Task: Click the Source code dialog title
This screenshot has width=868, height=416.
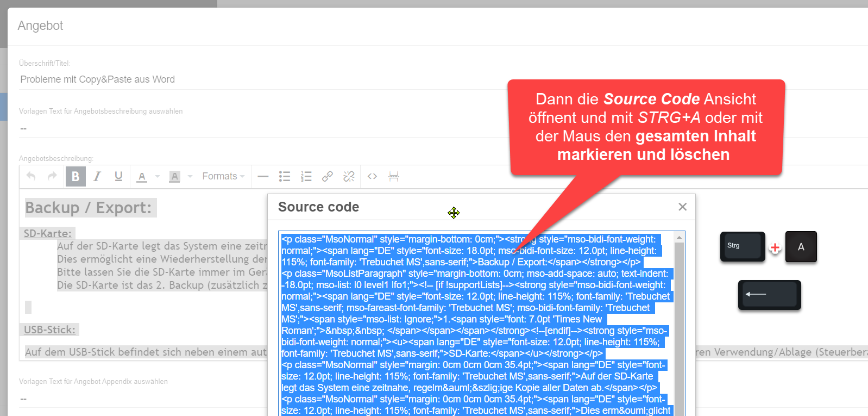Action: 318,207
